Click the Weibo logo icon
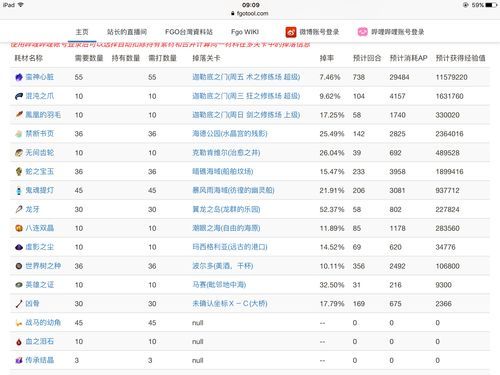Screen dimensions: 500x375 click(291, 32)
